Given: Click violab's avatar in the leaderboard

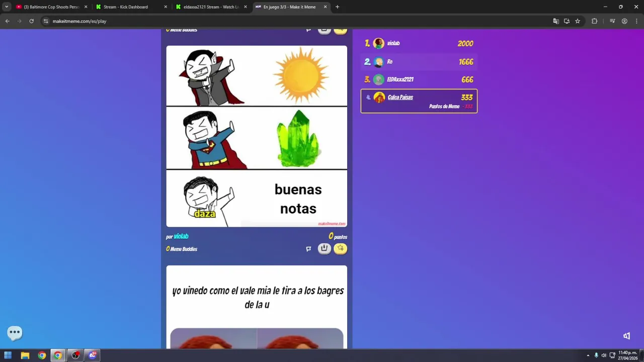Looking at the screenshot, I should click(379, 43).
